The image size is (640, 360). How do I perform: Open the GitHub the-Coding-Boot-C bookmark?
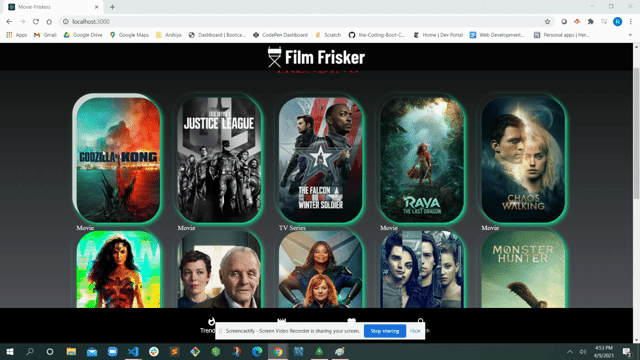[x=376, y=35]
